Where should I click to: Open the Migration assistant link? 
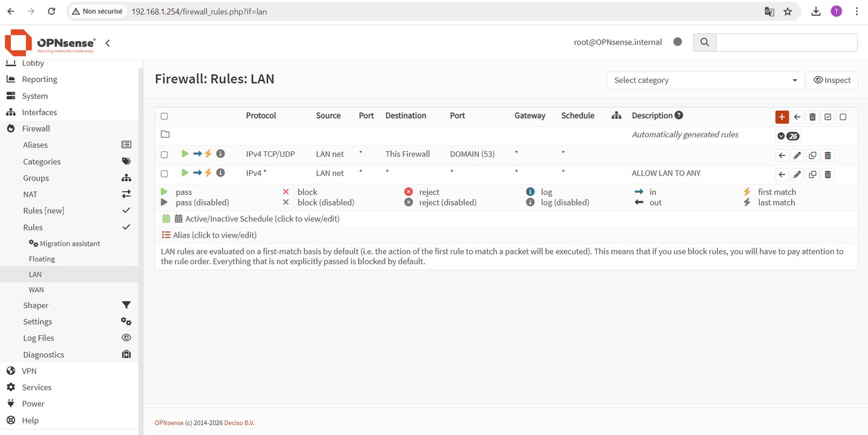69,244
